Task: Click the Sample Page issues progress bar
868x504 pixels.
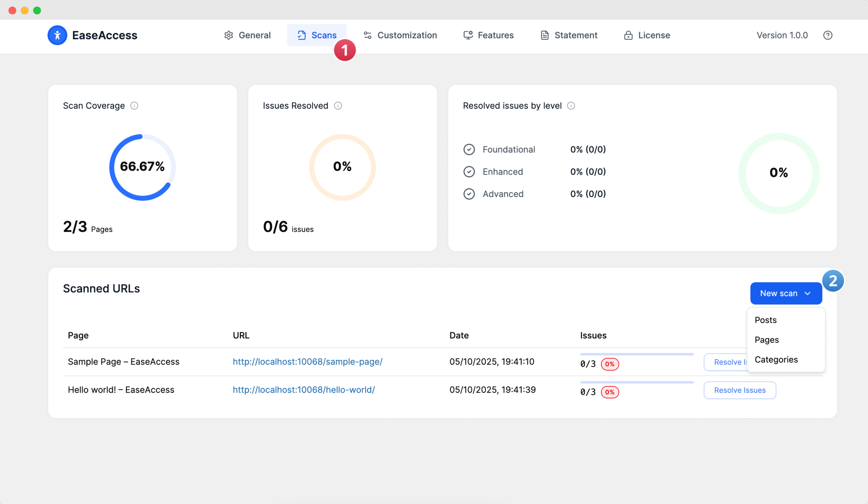Action: coord(636,354)
